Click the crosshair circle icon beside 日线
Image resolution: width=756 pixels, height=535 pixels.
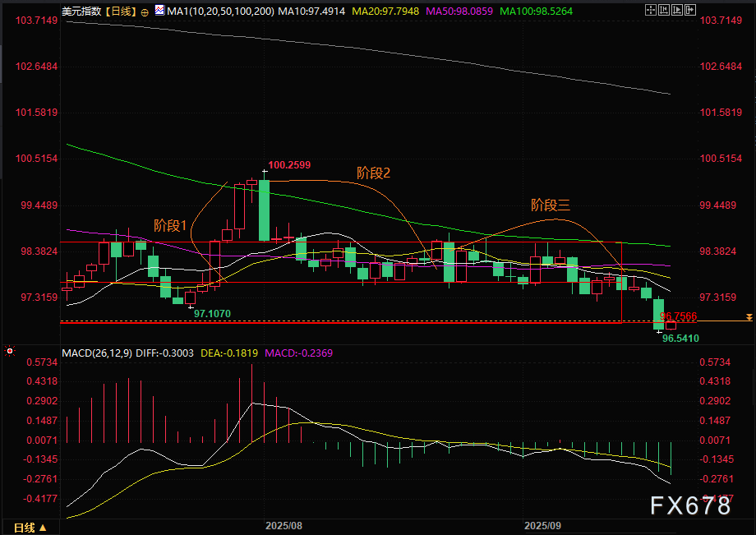coord(145,12)
